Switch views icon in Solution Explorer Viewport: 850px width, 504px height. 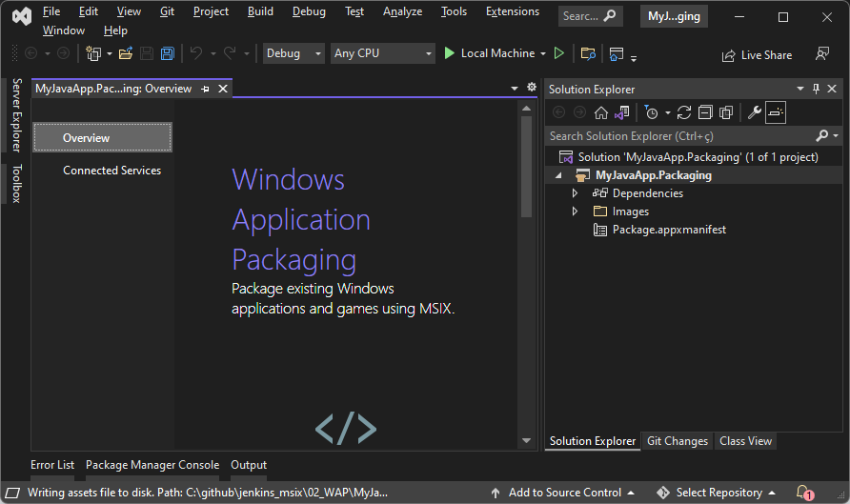coord(622,112)
